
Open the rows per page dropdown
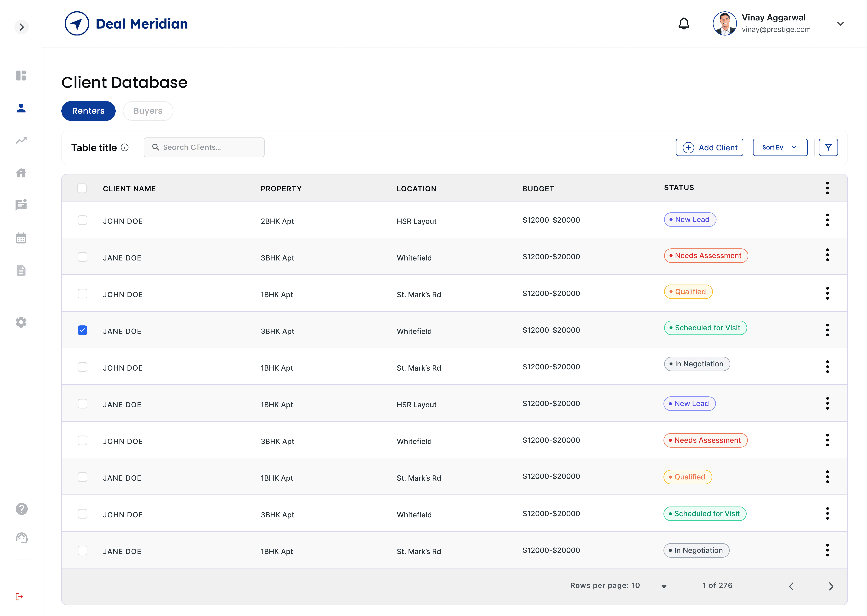(664, 586)
